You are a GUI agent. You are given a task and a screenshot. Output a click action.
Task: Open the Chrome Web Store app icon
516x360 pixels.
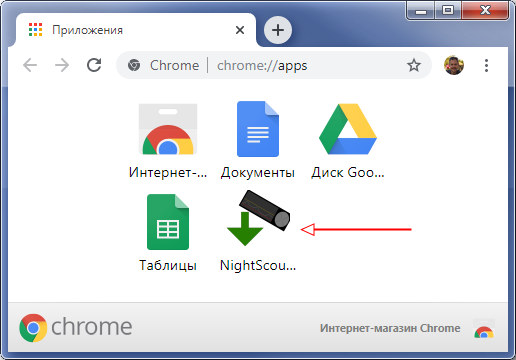click(168, 129)
